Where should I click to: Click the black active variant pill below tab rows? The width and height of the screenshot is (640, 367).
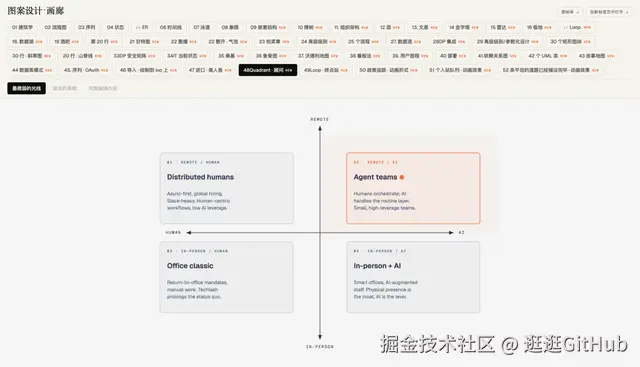click(27, 88)
